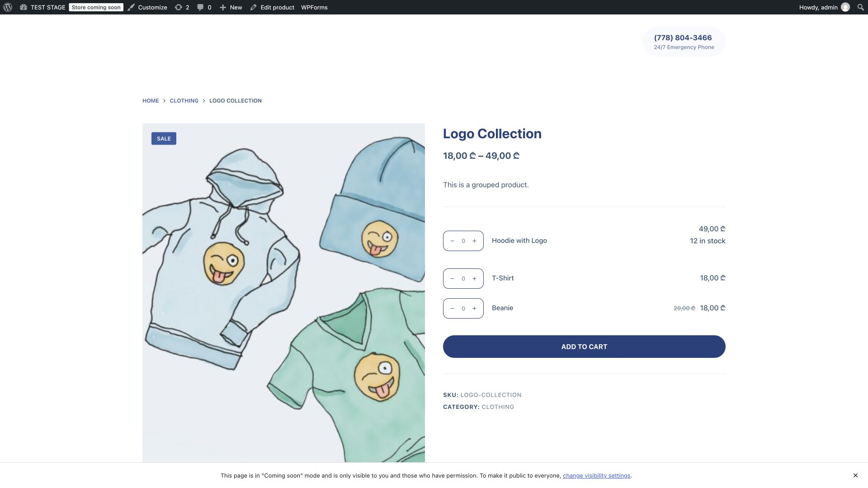This screenshot has height=488, width=868.
Task: Click the SKU value LOGO-COLLECTION
Action: (x=491, y=395)
